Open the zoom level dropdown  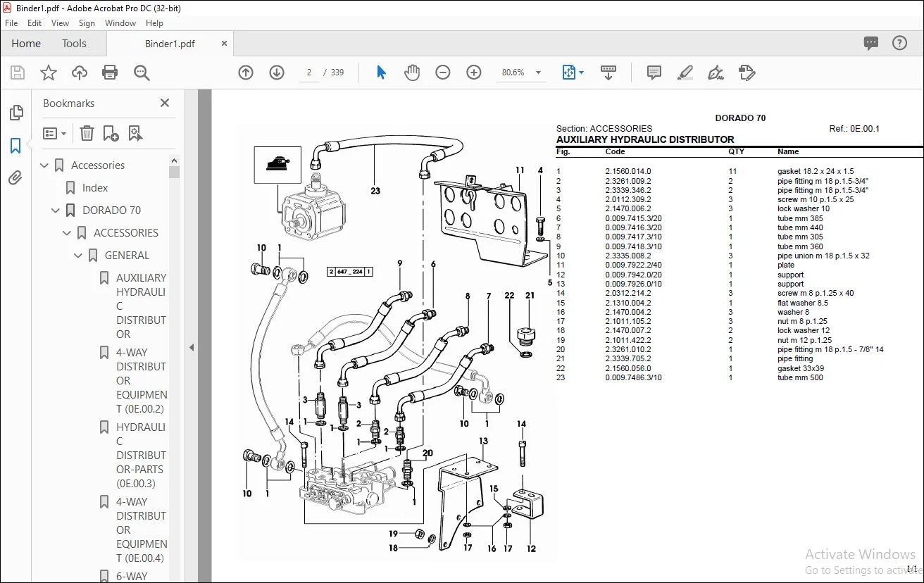[539, 73]
